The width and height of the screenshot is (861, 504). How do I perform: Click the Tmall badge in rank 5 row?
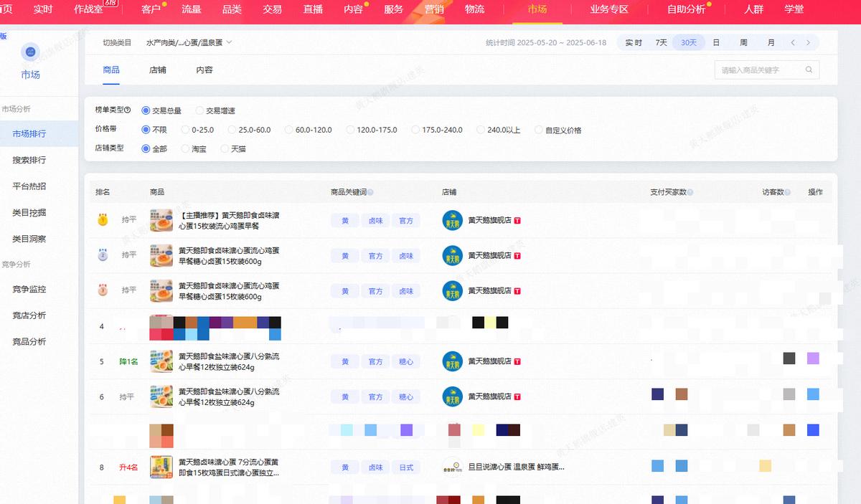(x=517, y=361)
